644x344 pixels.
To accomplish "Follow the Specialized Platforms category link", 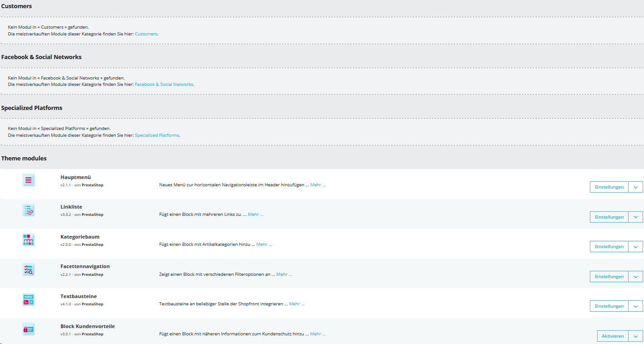I will click(x=157, y=135).
